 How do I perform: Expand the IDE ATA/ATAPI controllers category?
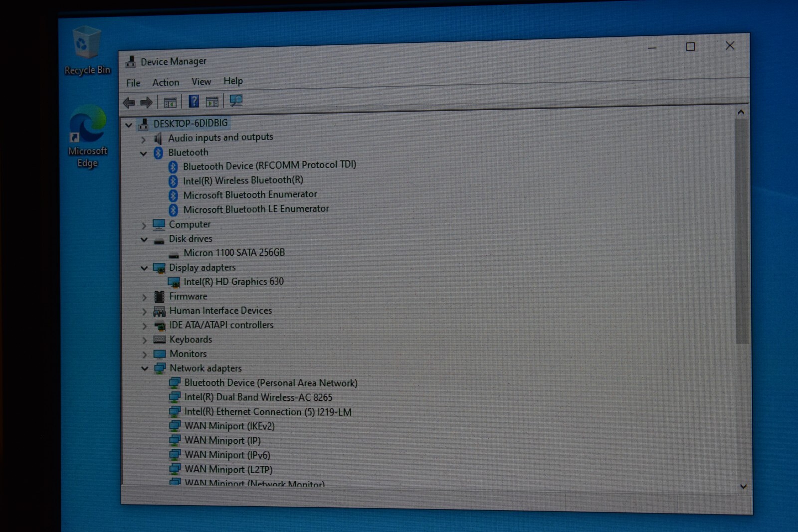(144, 327)
